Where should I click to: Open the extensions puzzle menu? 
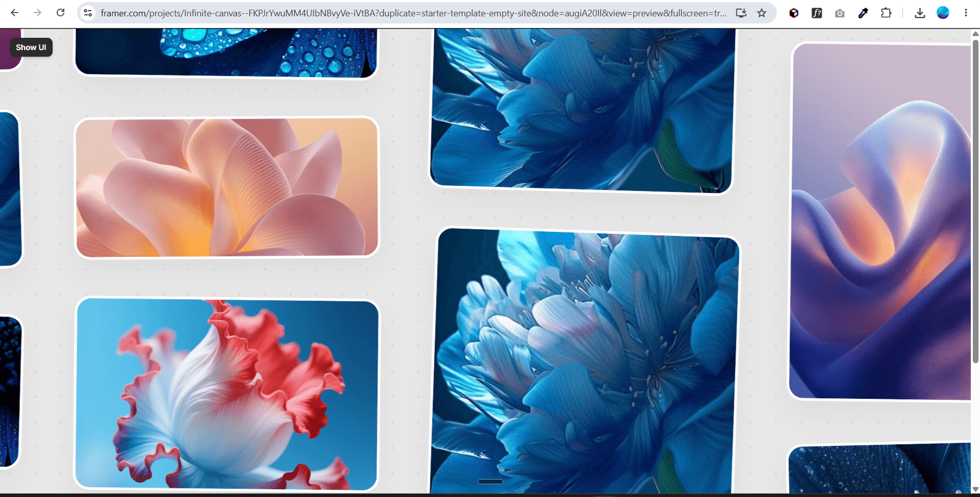click(x=886, y=13)
